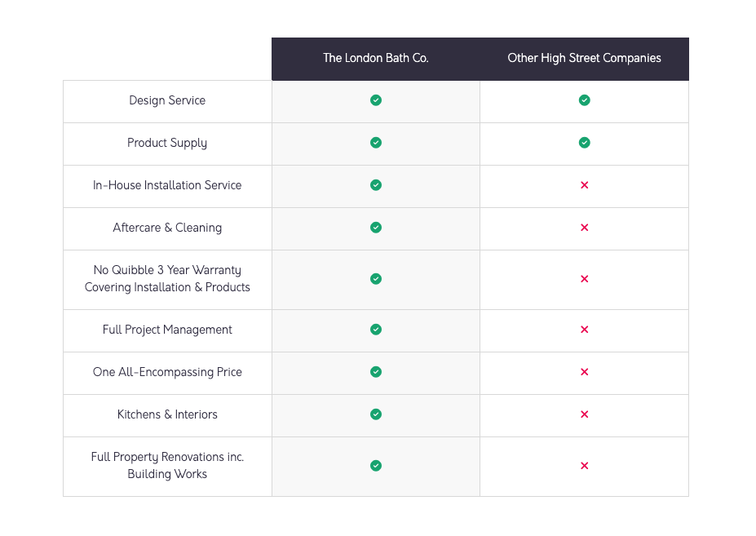Image resolution: width=756 pixels, height=536 pixels.
Task: Click green checkmark in Full Project Management row
Action: point(376,330)
